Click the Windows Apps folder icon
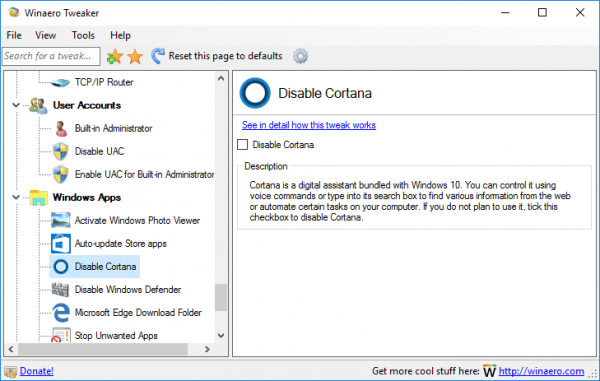The height and width of the screenshot is (381, 600). (39, 198)
